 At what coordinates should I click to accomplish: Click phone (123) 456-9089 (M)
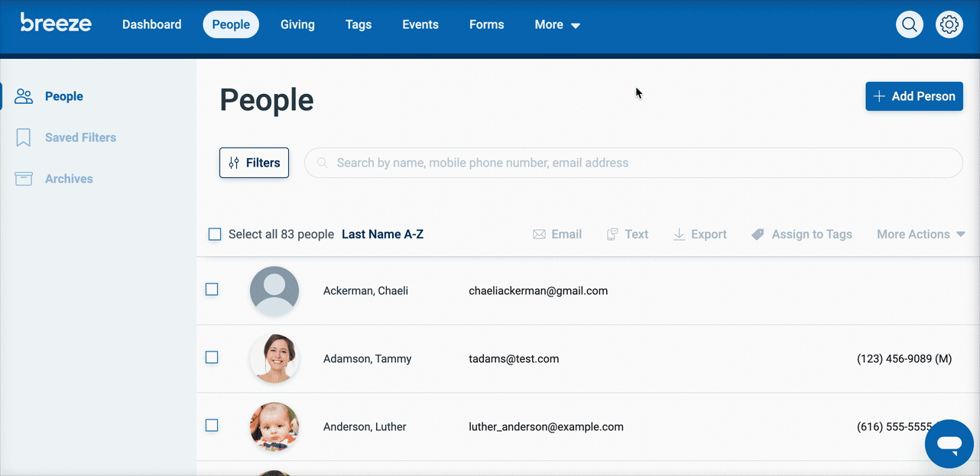pyautogui.click(x=904, y=358)
